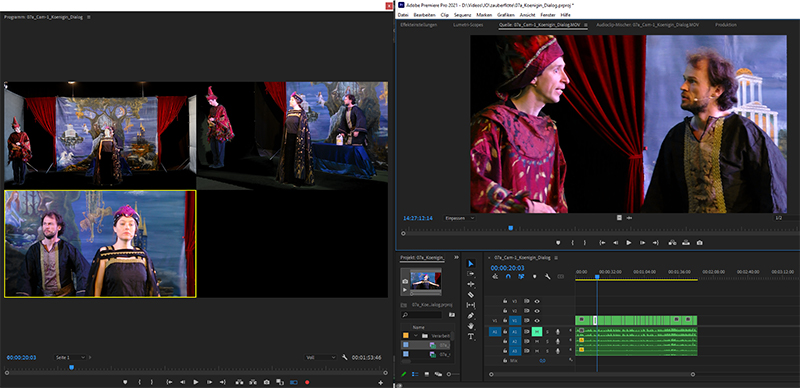The image size is (800, 388).
Task: Add marker in the timeline header
Action: [535, 276]
